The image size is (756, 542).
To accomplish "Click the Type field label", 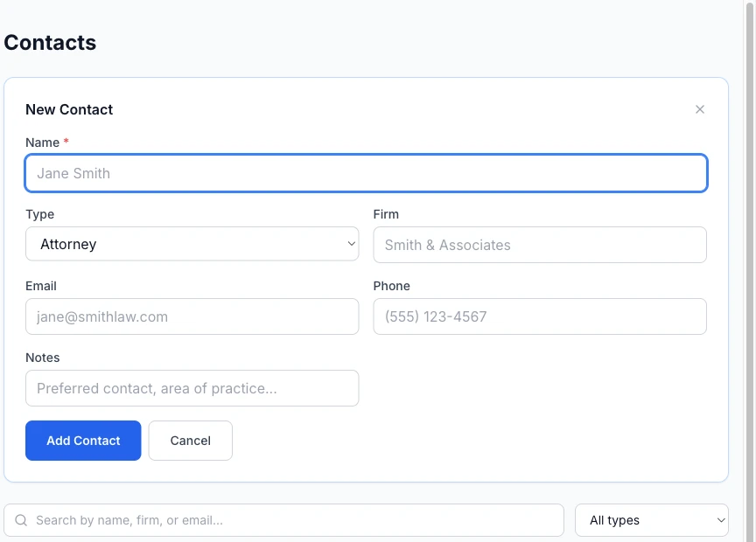I will coord(40,214).
